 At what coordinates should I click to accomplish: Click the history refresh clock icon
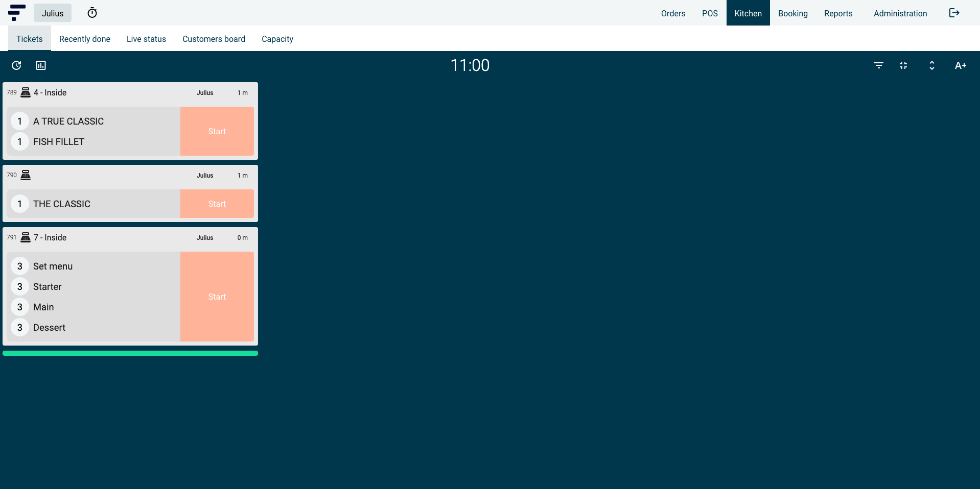(16, 65)
